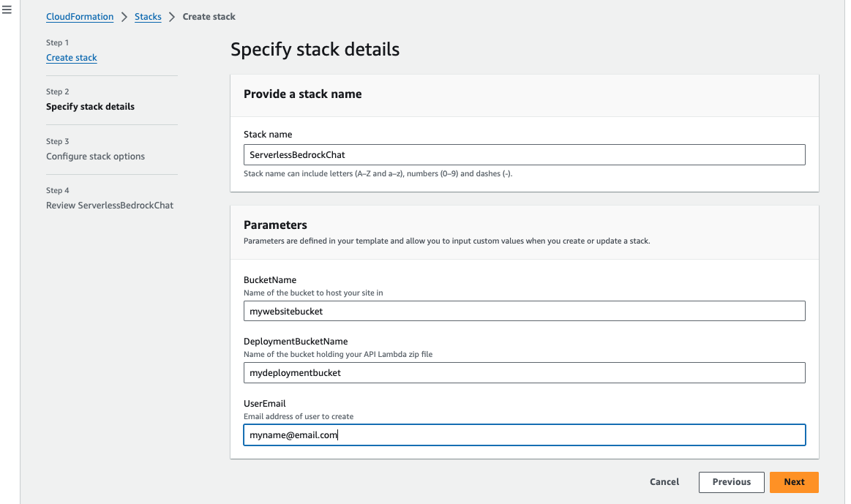This screenshot has width=851, height=504.
Task: Focus the Stack name input field
Action: point(524,155)
